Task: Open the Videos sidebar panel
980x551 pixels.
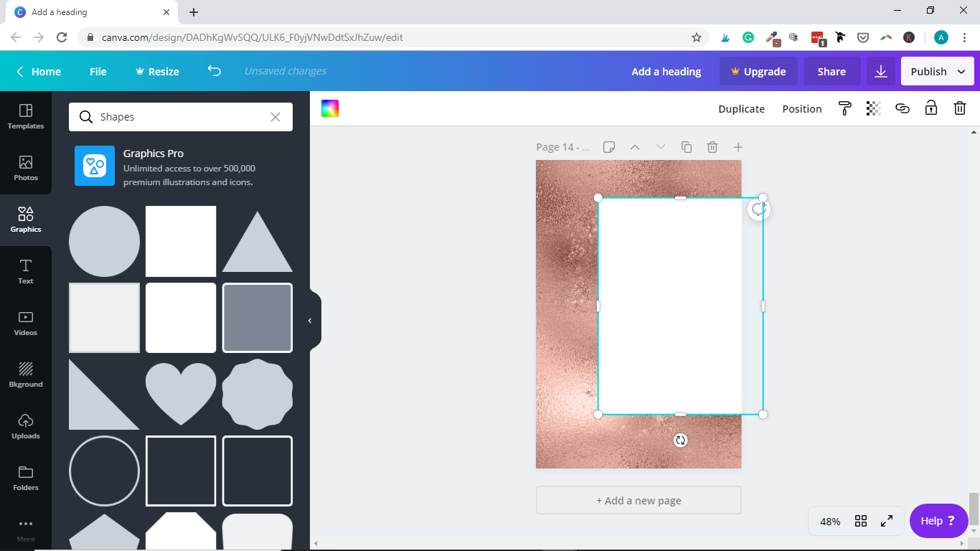Action: tap(26, 324)
